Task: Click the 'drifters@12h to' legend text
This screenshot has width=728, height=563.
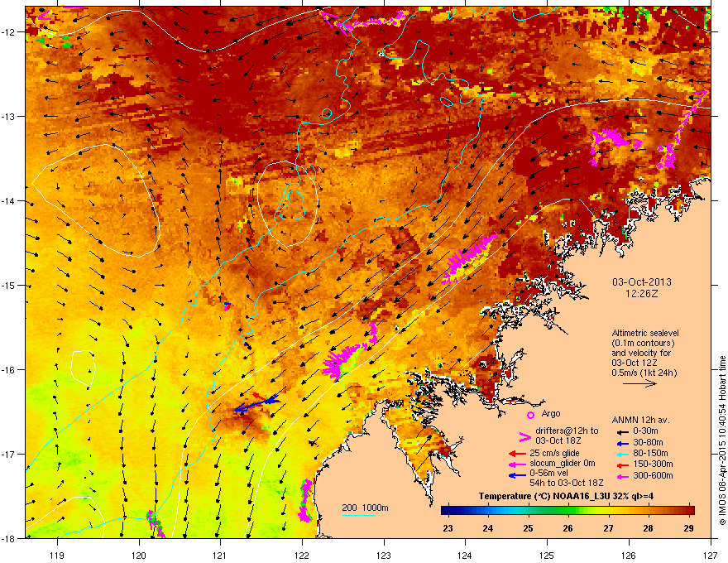Action: pos(567,431)
